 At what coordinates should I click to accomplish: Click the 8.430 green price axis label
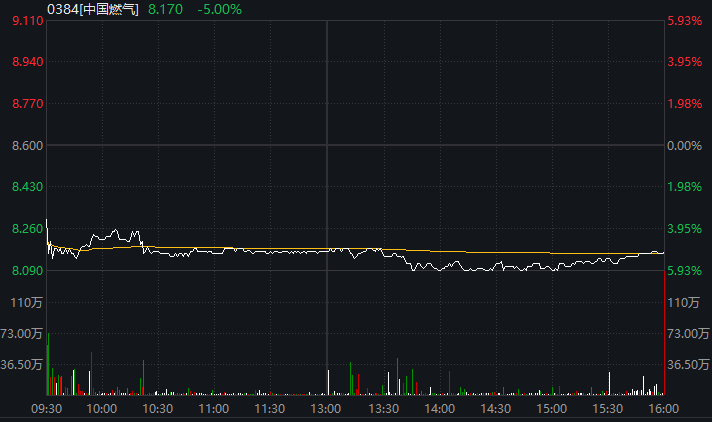point(27,187)
